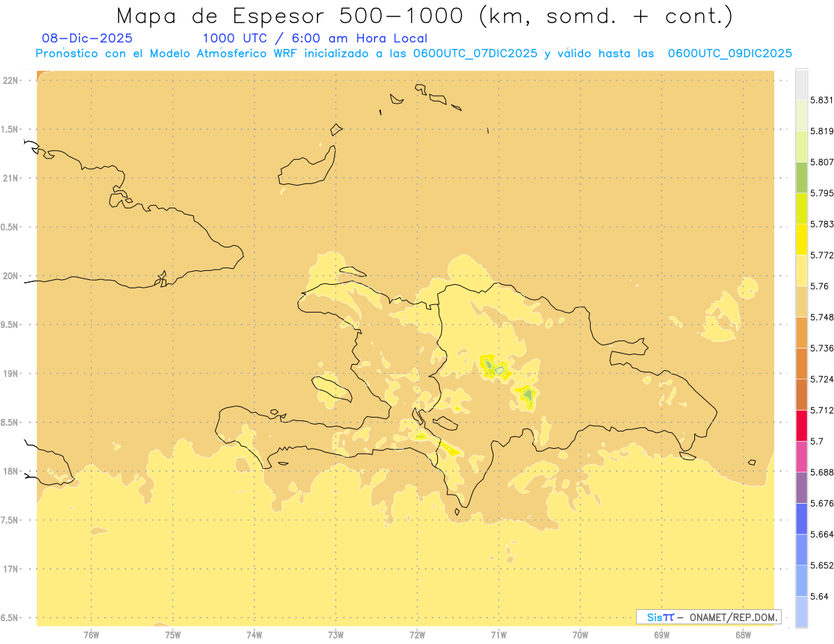Click the tan legend swatch between 5.76 and 5.748
The image size is (834, 644).
click(801, 301)
